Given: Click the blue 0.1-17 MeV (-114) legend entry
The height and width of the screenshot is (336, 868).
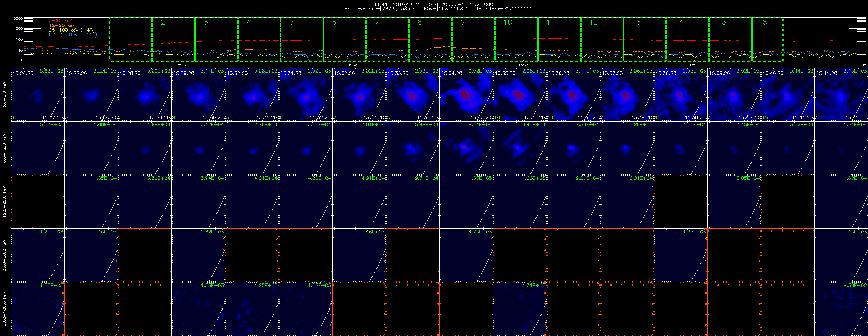Looking at the screenshot, I should (73, 35).
